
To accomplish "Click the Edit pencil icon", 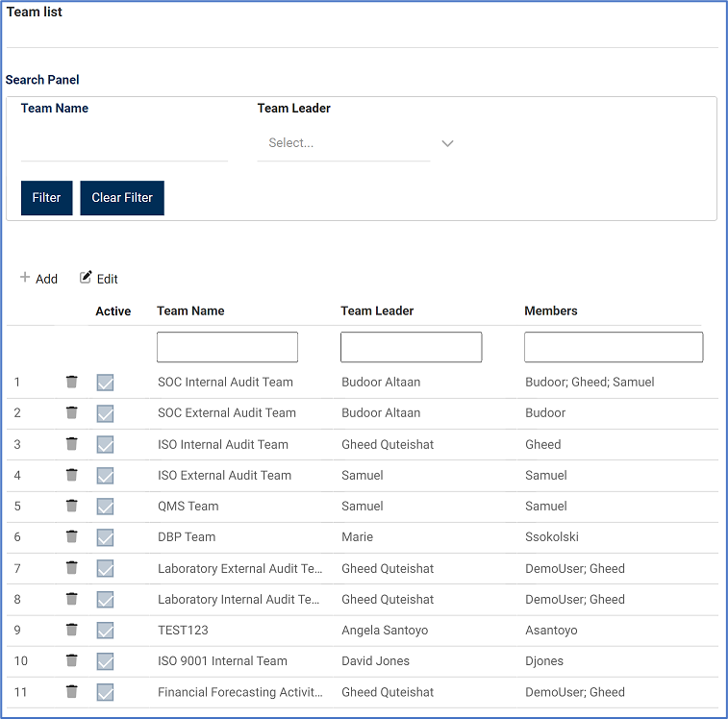I will click(x=86, y=277).
